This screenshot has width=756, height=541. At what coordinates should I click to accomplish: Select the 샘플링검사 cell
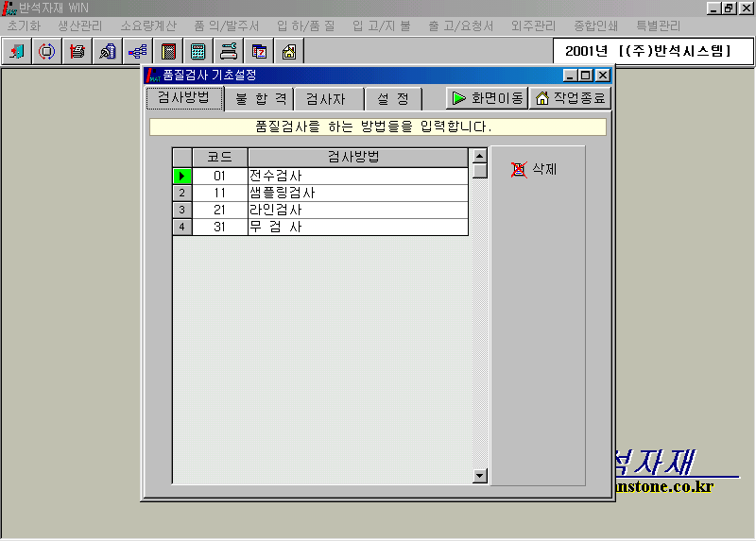(x=358, y=194)
